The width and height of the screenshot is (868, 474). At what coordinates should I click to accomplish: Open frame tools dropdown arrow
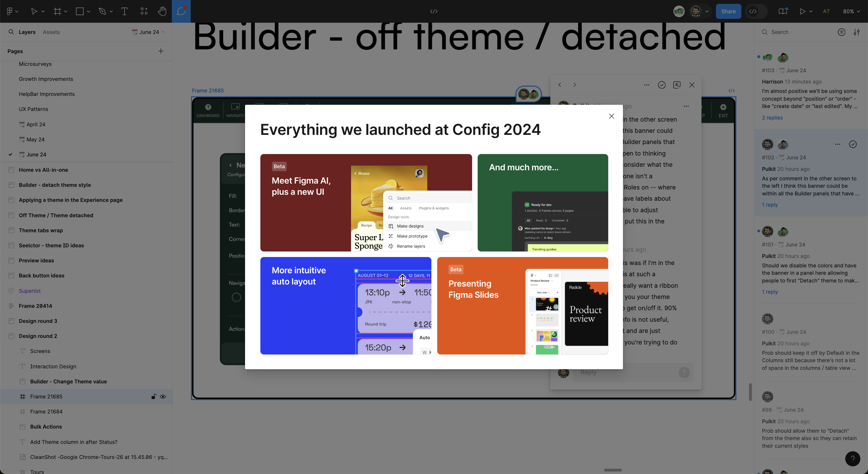point(66,12)
